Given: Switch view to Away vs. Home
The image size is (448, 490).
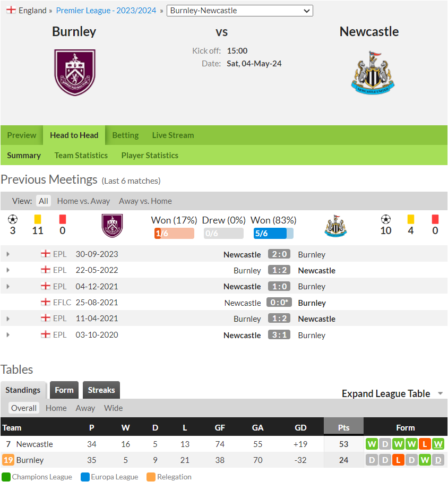Looking at the screenshot, I should point(145,201).
